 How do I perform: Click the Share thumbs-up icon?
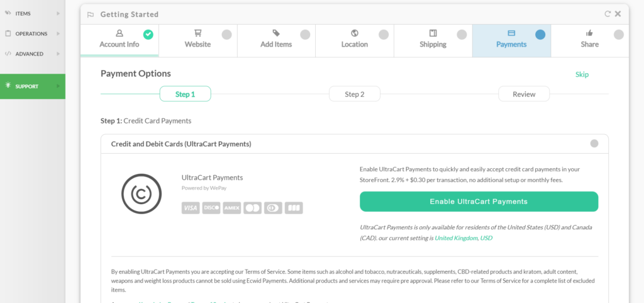tap(589, 33)
